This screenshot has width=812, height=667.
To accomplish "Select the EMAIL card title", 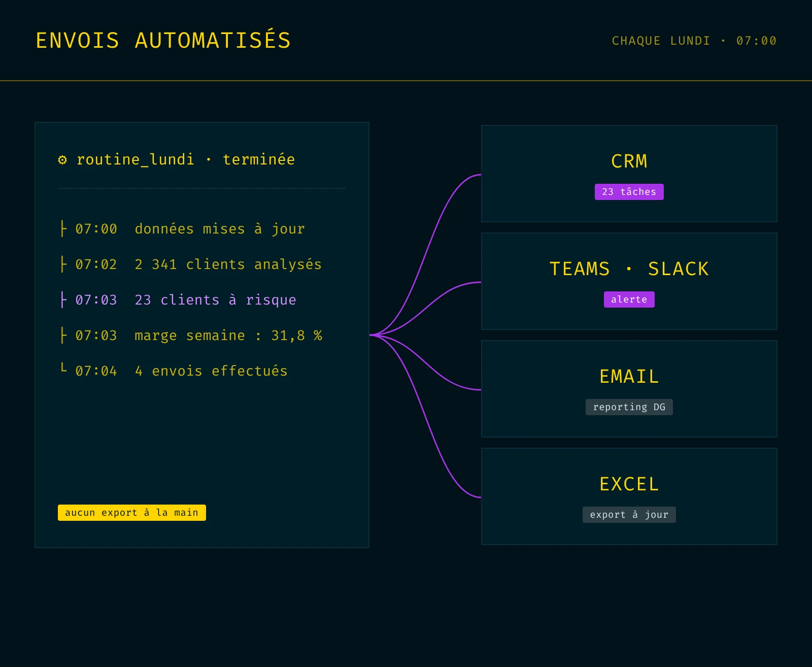I will [x=629, y=377].
